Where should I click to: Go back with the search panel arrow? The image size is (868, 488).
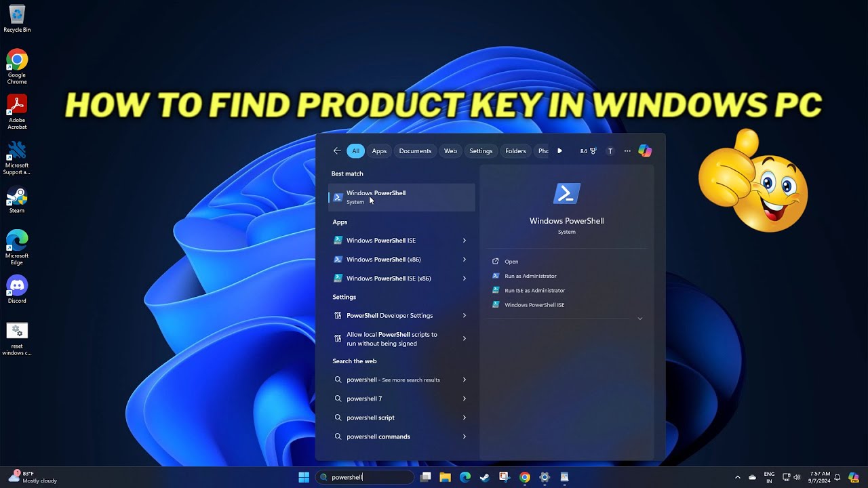337,151
